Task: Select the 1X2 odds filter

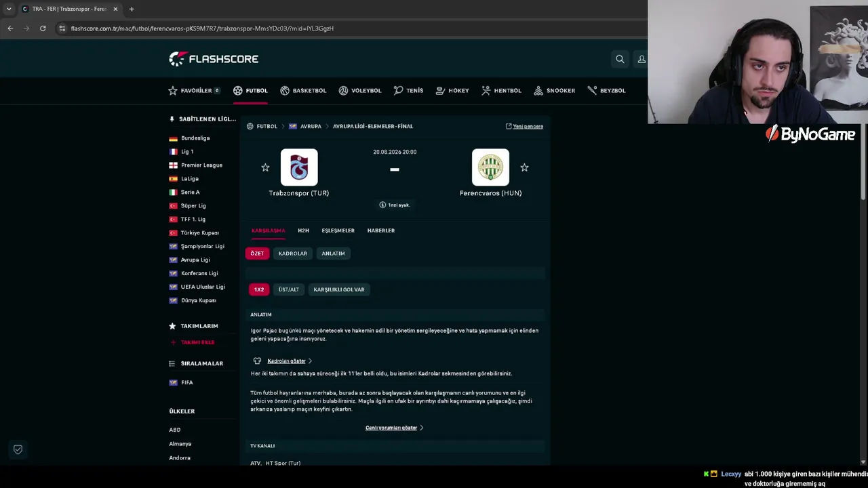Action: (x=259, y=289)
